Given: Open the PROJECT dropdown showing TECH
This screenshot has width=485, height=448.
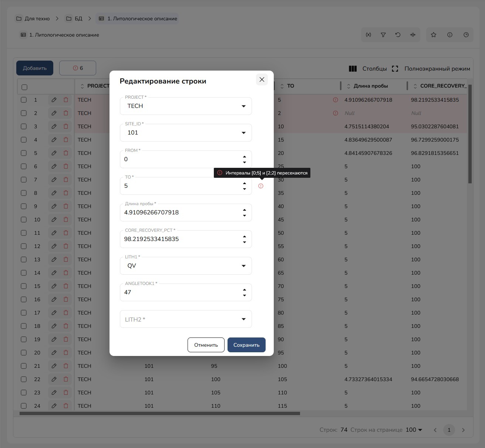Looking at the screenshot, I should pos(186,106).
